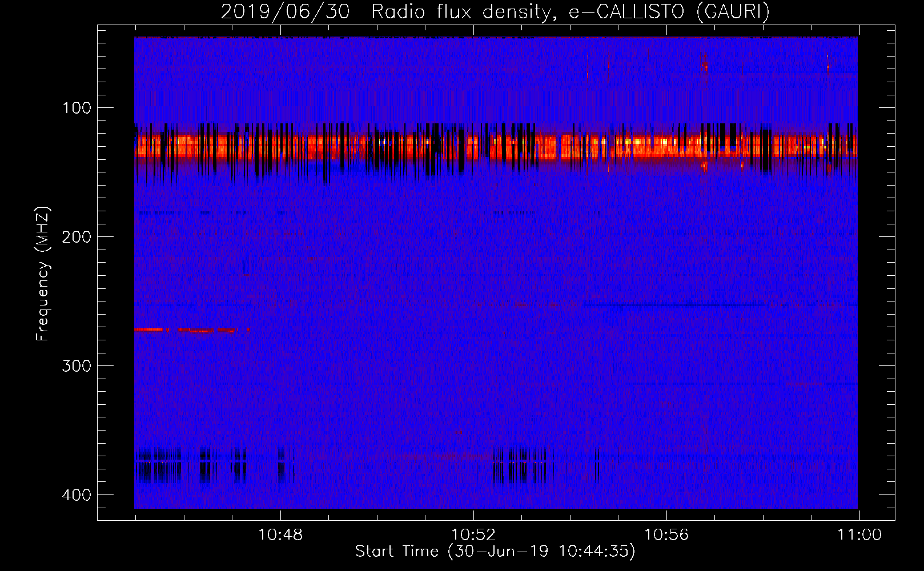Screen dimensions: 924x571
Task: Click the Start Time axis label
Action: tap(495, 552)
